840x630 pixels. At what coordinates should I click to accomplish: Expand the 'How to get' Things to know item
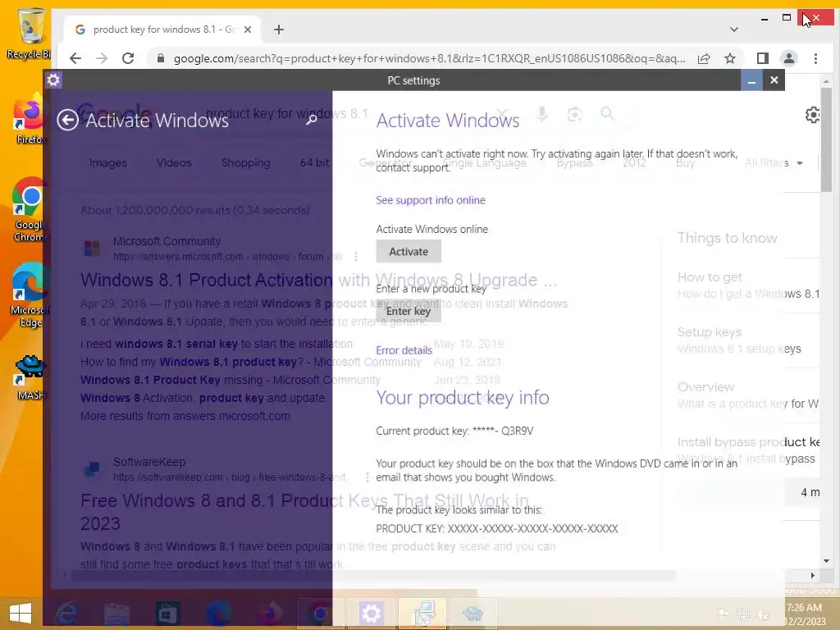748,285
